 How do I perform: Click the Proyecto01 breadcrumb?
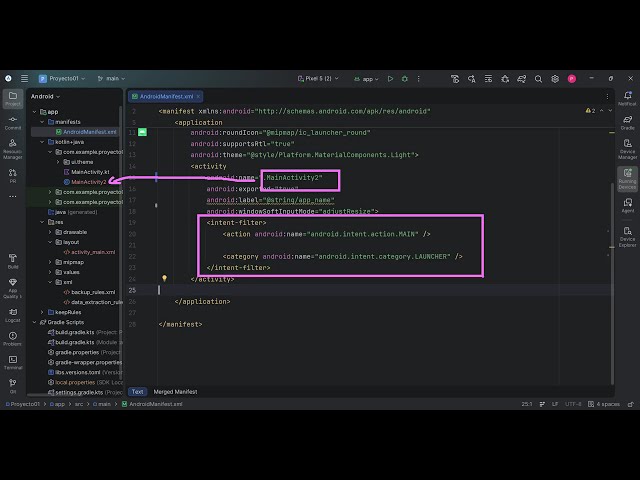tap(23, 404)
